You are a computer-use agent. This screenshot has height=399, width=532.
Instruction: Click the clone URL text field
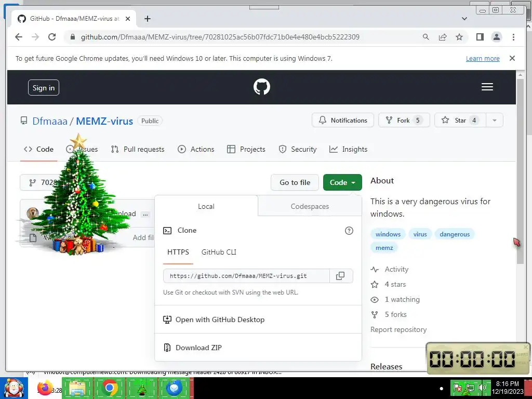coord(246,276)
